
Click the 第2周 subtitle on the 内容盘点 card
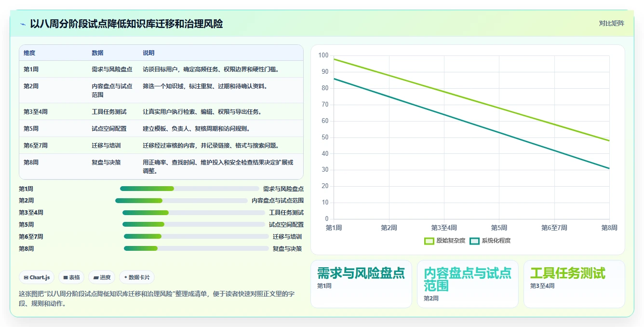[431, 299]
